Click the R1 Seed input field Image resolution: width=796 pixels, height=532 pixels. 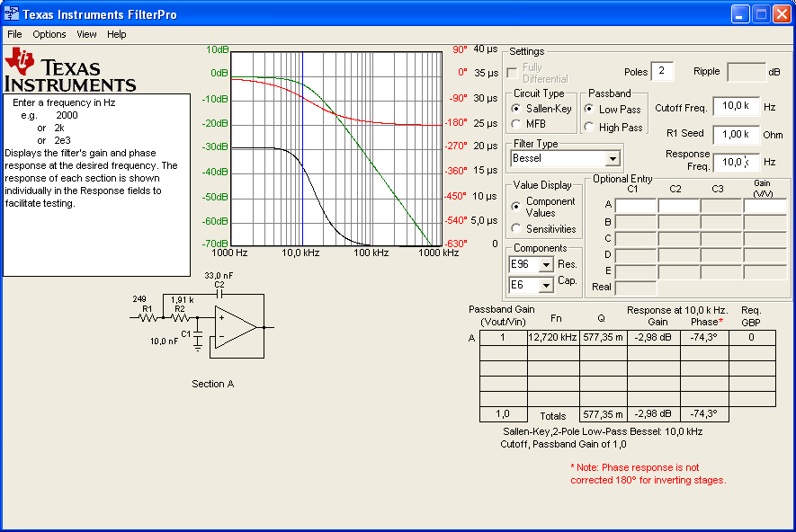(x=736, y=135)
